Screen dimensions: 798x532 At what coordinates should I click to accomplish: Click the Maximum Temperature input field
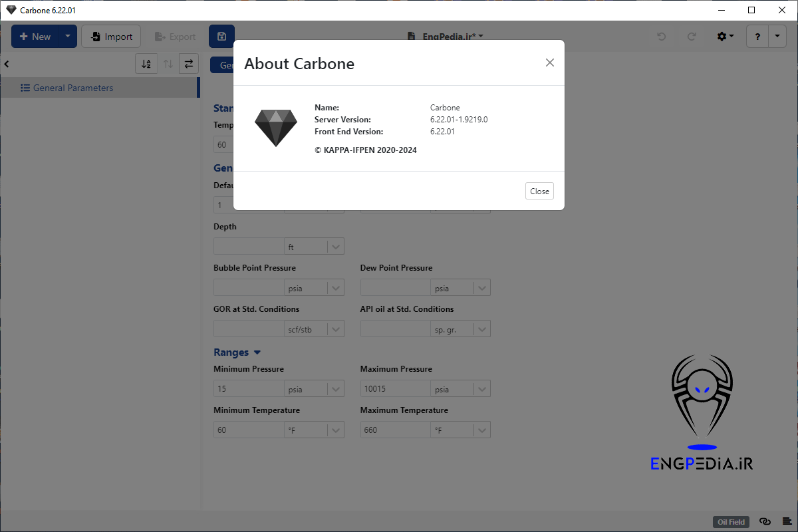(395, 430)
